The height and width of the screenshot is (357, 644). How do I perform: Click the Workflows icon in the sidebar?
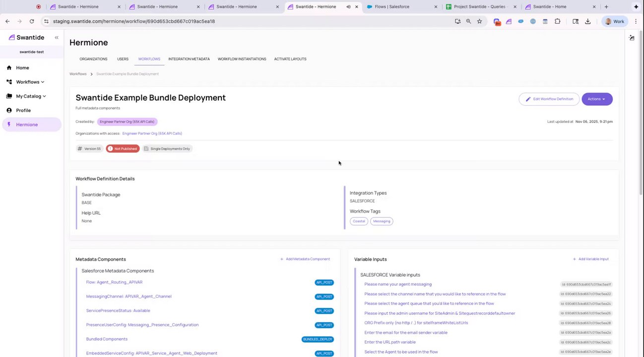click(x=9, y=82)
